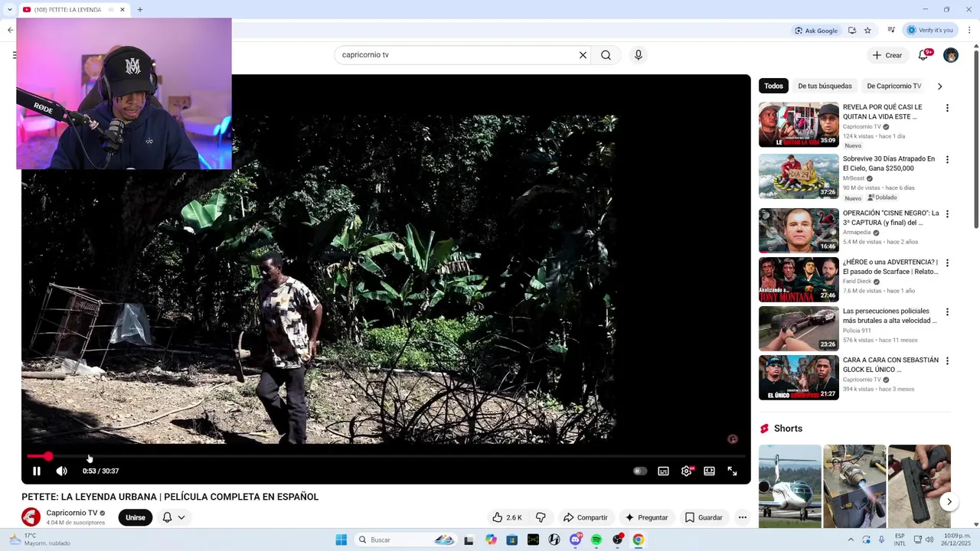980x551 pixels.
Task: Open Discord from the taskbar
Action: 575,540
